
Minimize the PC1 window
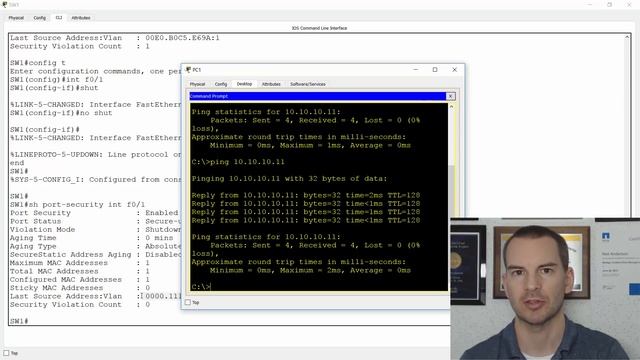[x=416, y=70]
